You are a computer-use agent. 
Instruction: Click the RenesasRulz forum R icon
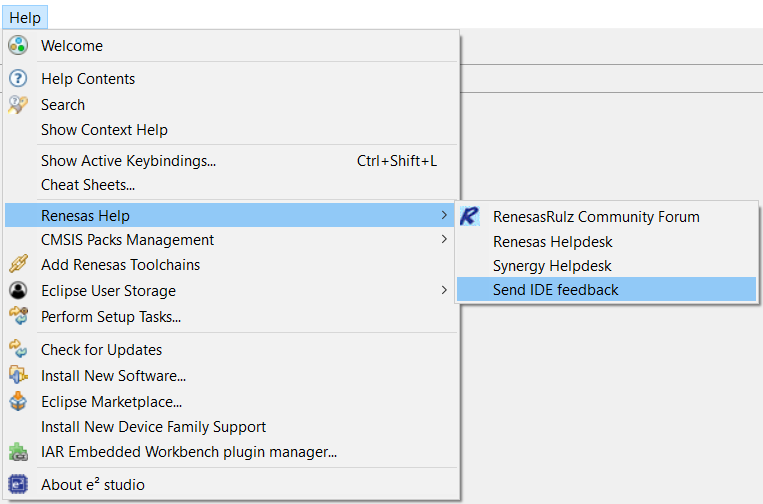coord(470,216)
